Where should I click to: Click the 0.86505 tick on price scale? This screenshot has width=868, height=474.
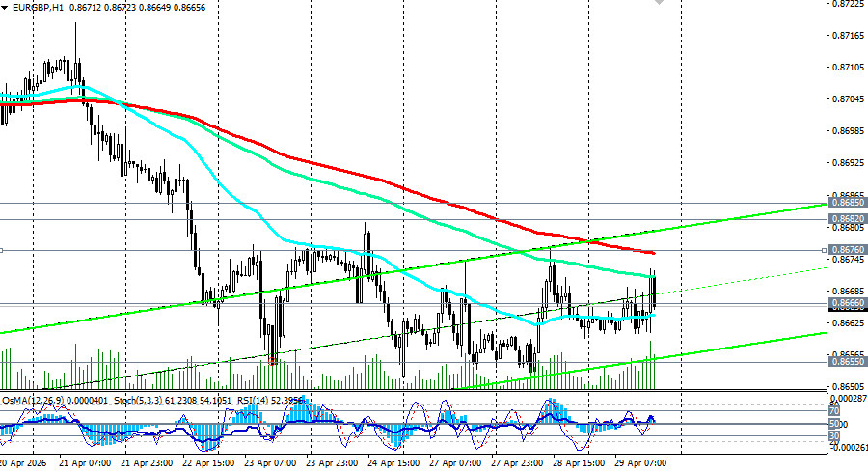point(848,386)
